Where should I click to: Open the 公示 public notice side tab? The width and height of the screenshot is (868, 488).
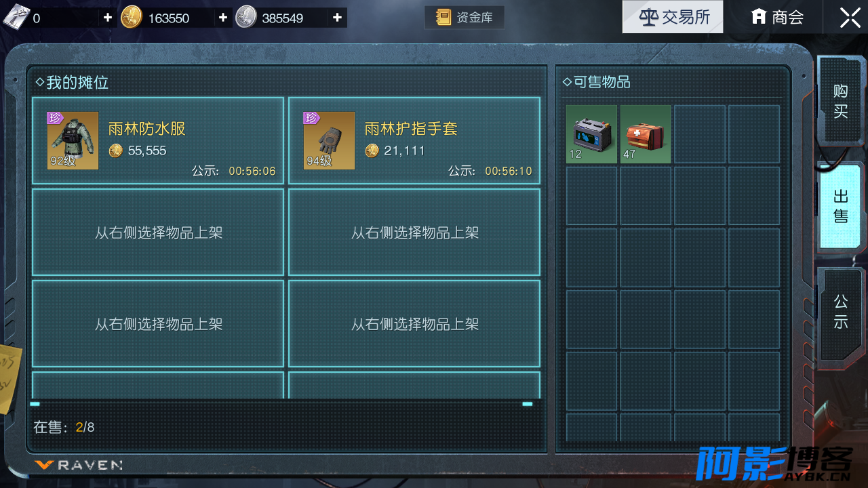tap(841, 312)
